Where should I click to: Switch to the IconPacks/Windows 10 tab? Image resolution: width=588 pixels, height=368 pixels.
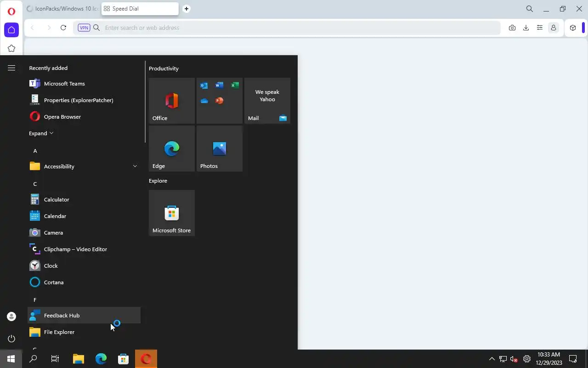(x=62, y=9)
